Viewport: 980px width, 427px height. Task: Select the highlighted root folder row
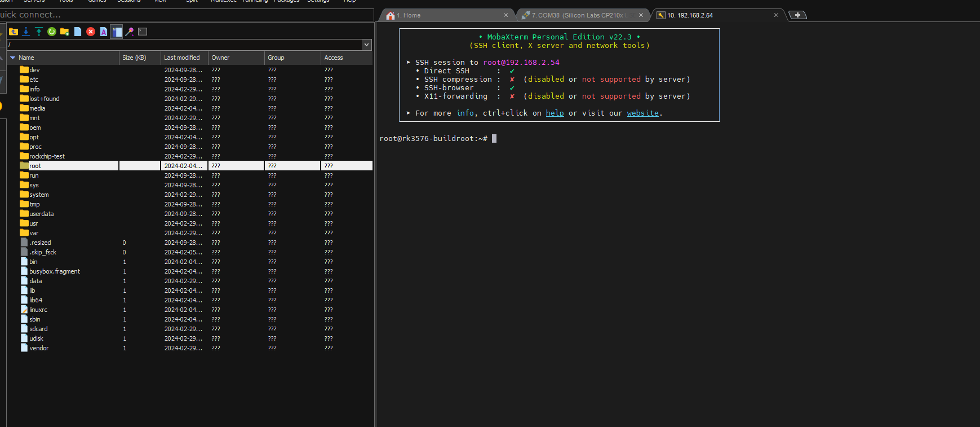(190, 166)
